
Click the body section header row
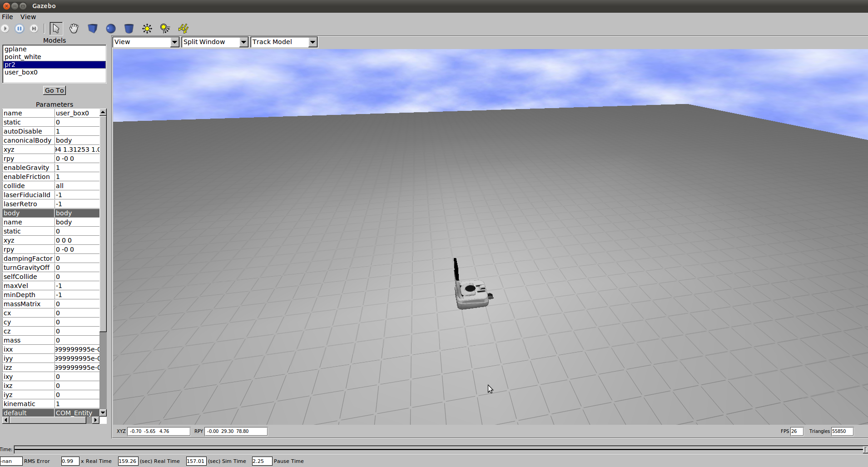[51, 213]
